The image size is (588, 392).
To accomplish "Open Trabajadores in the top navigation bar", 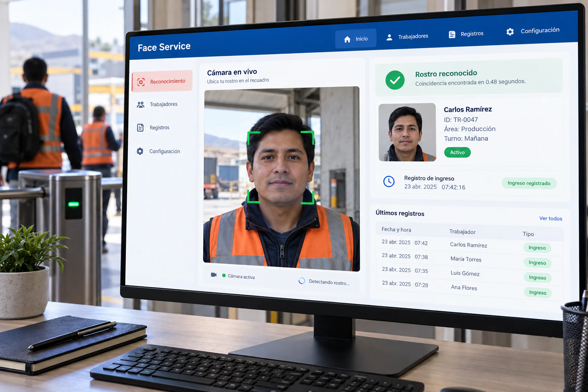I will click(x=407, y=37).
